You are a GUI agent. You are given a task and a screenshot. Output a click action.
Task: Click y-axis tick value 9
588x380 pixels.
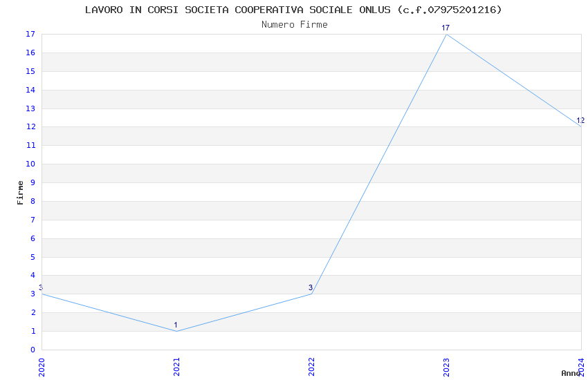tap(33, 182)
